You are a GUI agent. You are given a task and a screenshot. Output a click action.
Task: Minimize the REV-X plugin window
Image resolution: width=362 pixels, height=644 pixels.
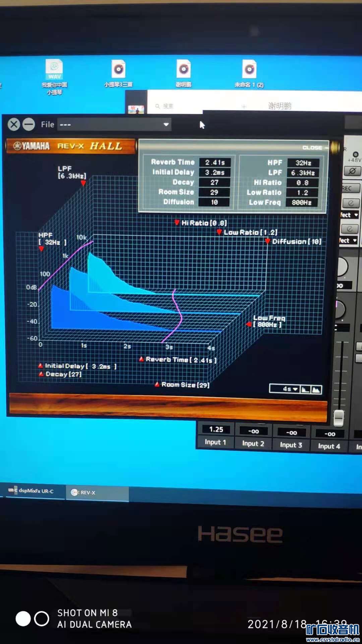(x=28, y=124)
